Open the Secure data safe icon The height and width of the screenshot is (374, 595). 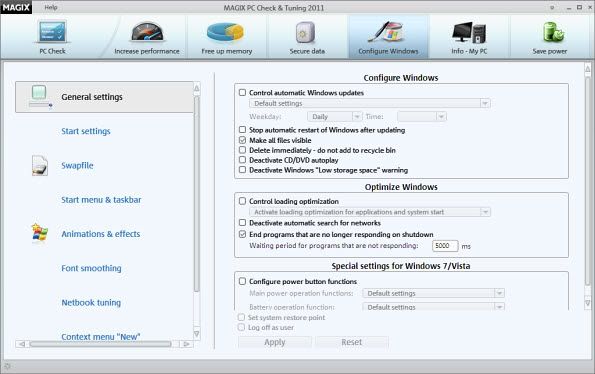(x=305, y=33)
